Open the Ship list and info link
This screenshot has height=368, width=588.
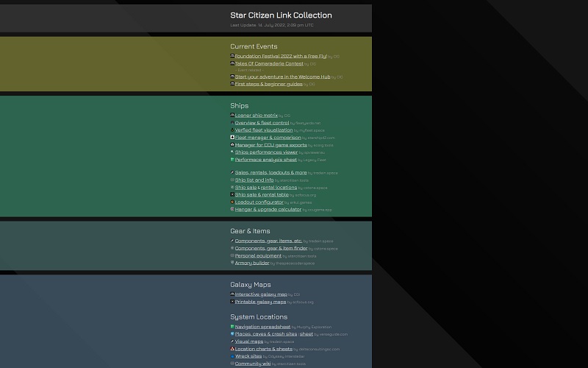point(254,180)
